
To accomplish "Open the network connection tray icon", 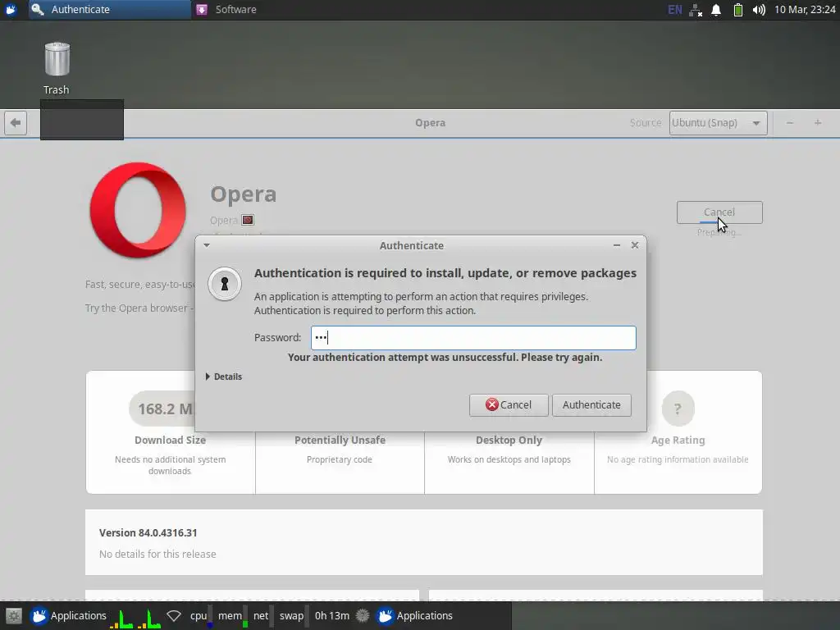I will pos(696,10).
